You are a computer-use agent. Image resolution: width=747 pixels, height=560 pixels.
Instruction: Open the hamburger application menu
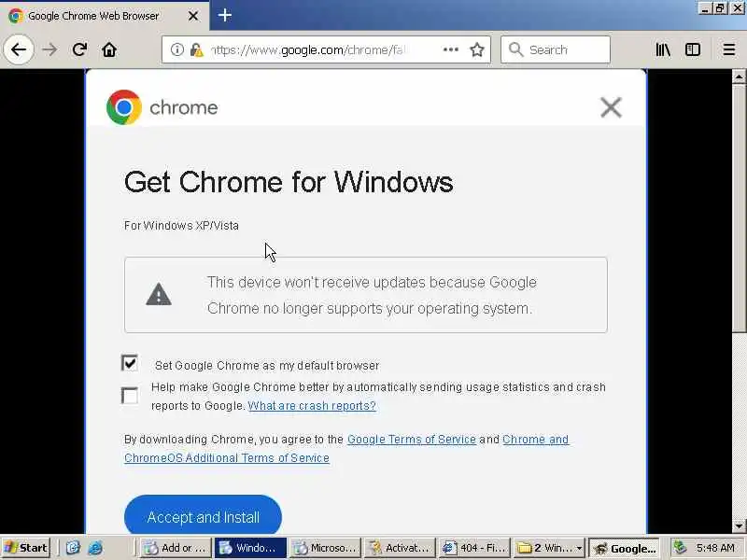(728, 49)
